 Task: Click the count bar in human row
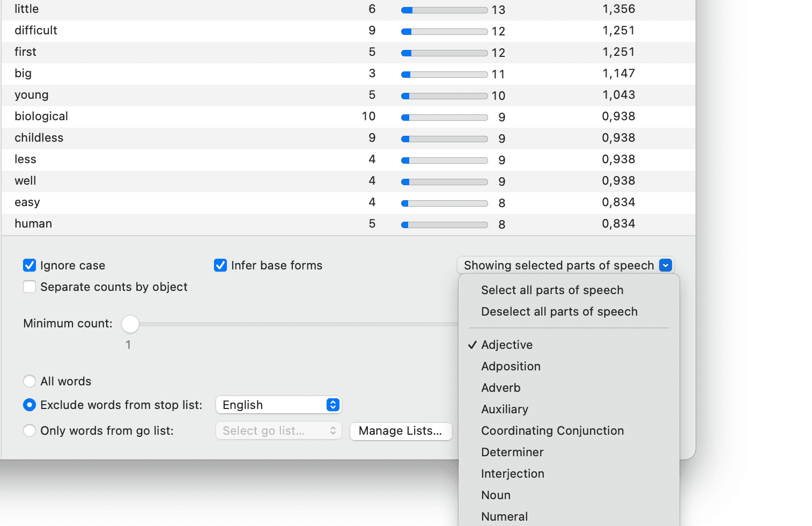pyautogui.click(x=445, y=225)
